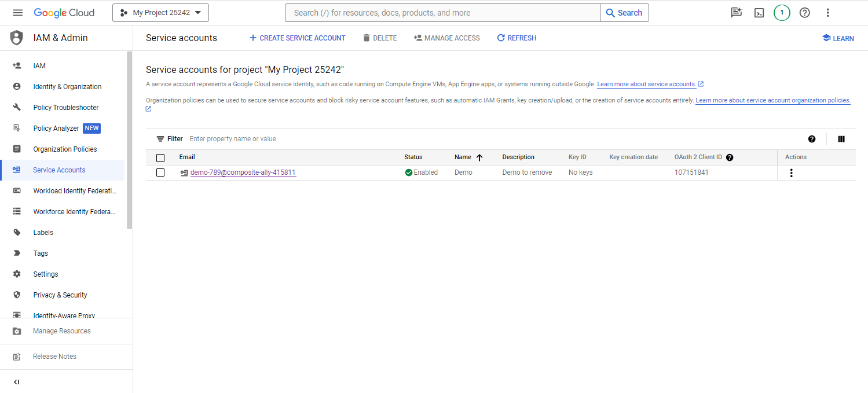Open the My Project 25242 project selector
Screen dimensions: 868x393
[x=160, y=13]
